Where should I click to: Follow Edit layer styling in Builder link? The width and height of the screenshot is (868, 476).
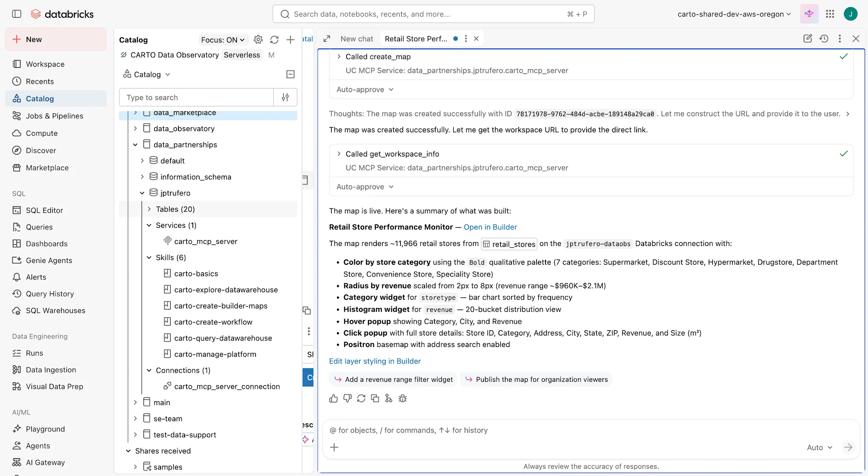(x=375, y=361)
